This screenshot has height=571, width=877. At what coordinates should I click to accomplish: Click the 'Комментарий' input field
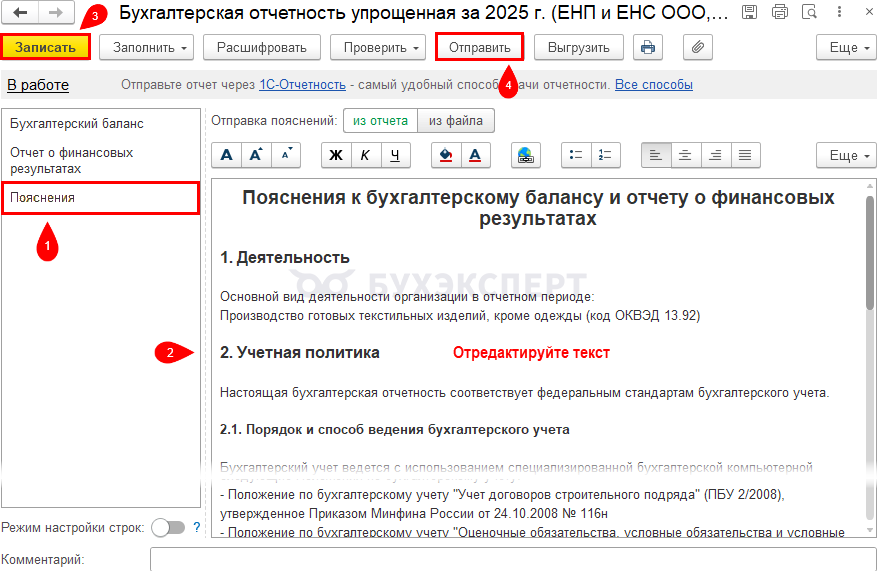click(513, 559)
